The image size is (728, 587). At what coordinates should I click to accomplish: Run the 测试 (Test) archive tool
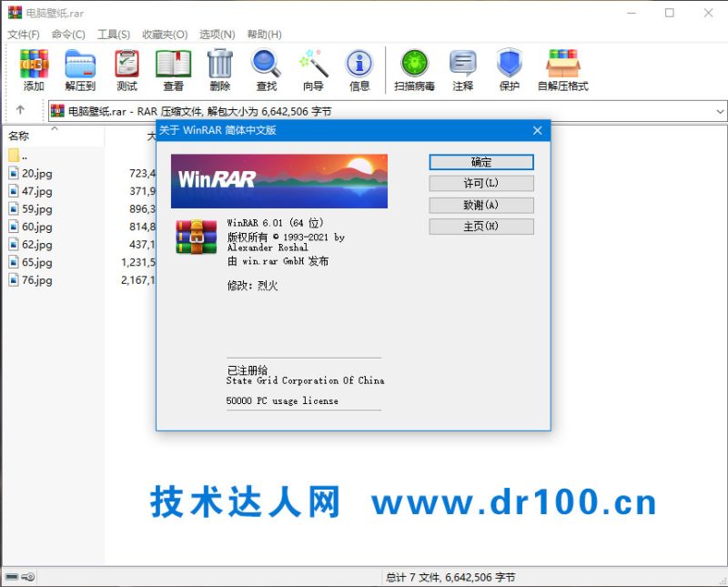126,70
